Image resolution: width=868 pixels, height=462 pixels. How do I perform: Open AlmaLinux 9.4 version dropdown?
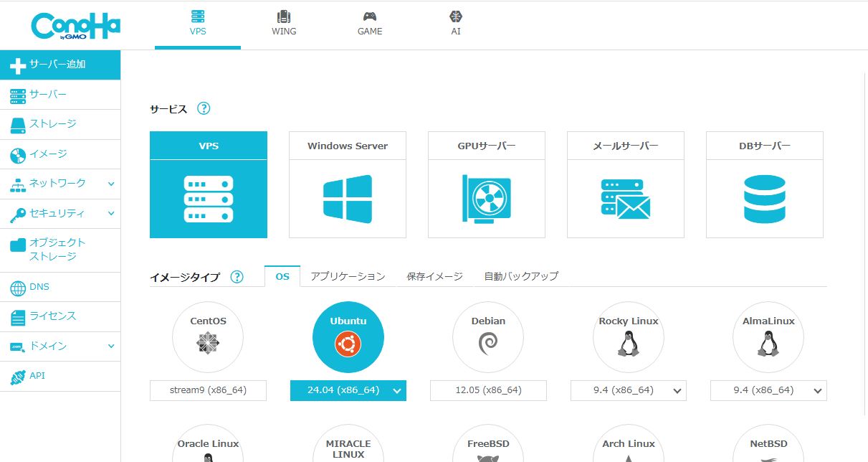coord(768,390)
